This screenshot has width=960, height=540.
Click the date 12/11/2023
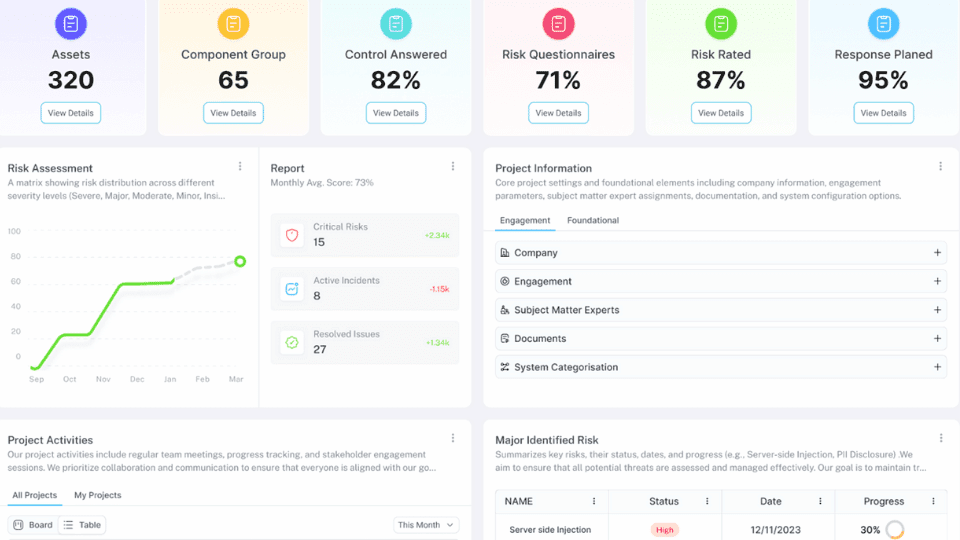point(775,530)
